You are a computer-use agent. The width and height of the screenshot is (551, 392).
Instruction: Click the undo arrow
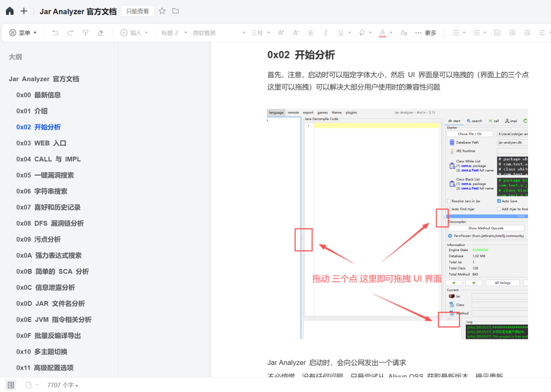pos(55,33)
